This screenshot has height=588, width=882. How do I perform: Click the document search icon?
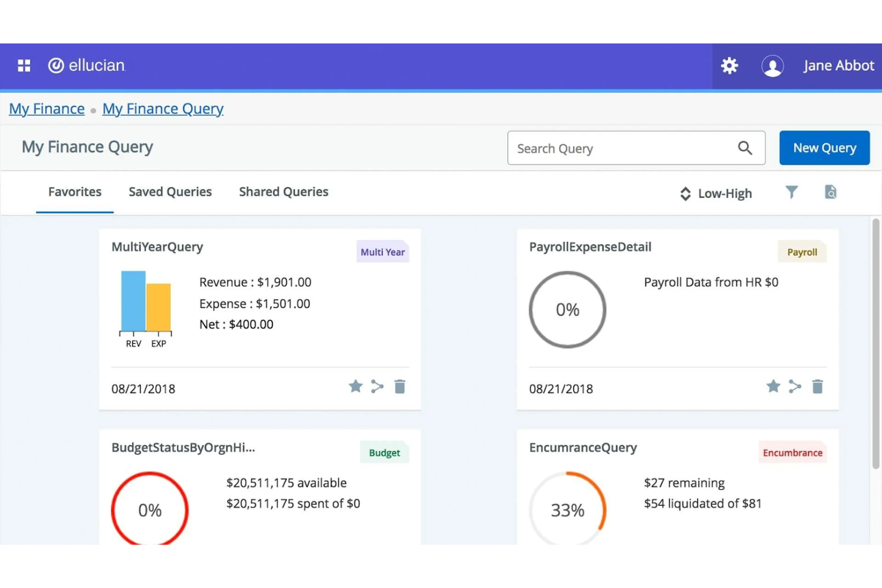(830, 192)
